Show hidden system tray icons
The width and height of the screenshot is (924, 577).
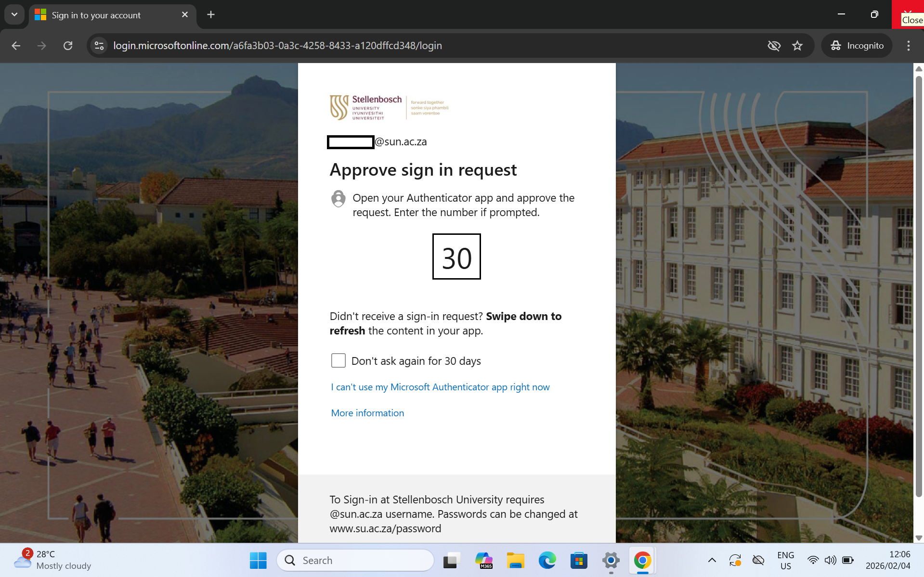[712, 560]
